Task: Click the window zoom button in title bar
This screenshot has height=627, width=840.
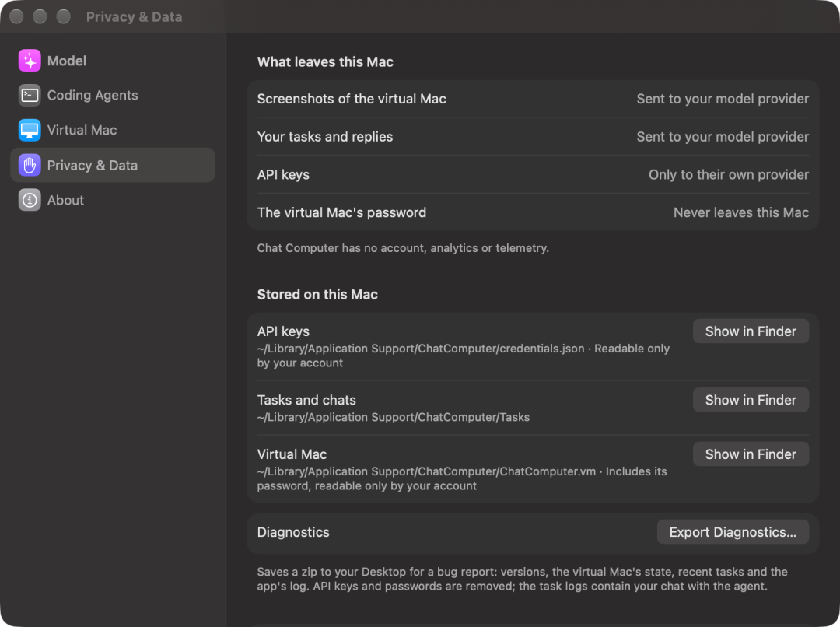Action: click(64, 16)
